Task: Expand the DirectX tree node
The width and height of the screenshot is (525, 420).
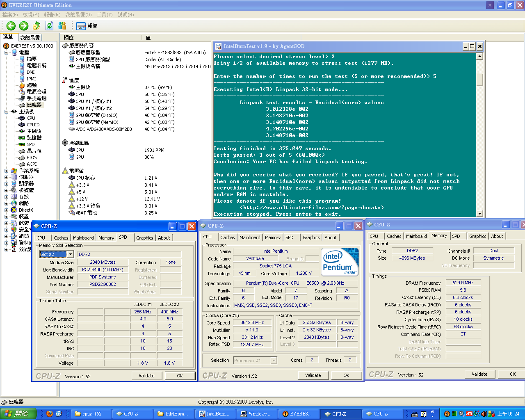Action: (x=6, y=210)
